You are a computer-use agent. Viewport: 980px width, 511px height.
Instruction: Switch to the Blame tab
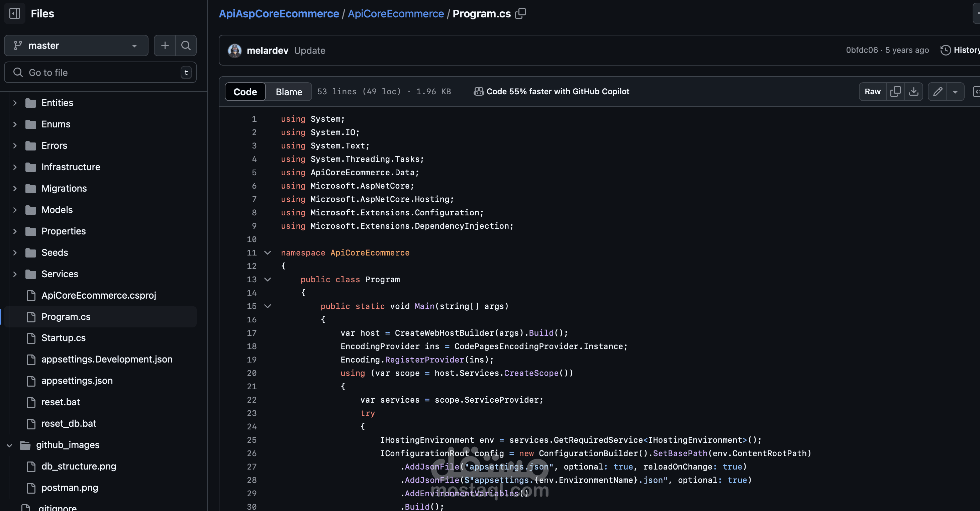click(289, 92)
